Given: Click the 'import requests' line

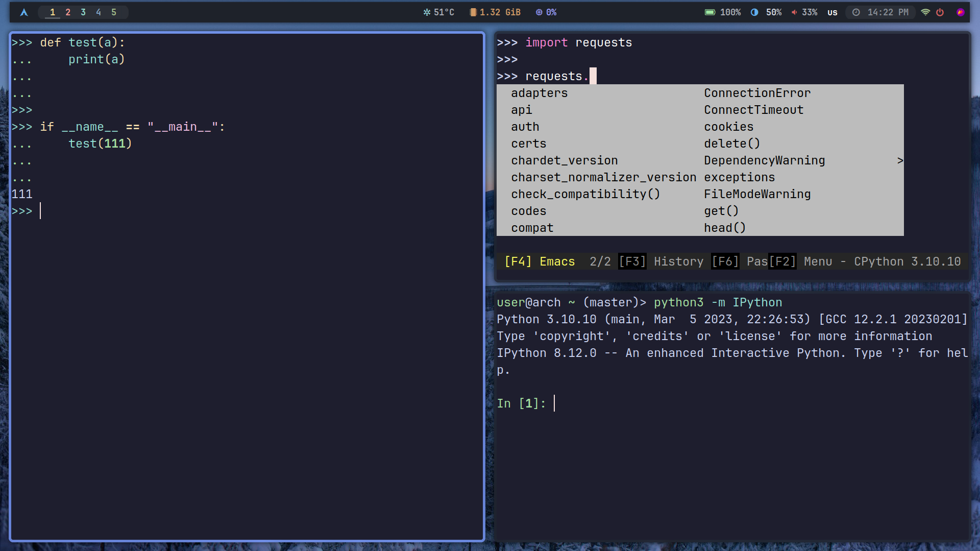Looking at the screenshot, I should [x=565, y=42].
